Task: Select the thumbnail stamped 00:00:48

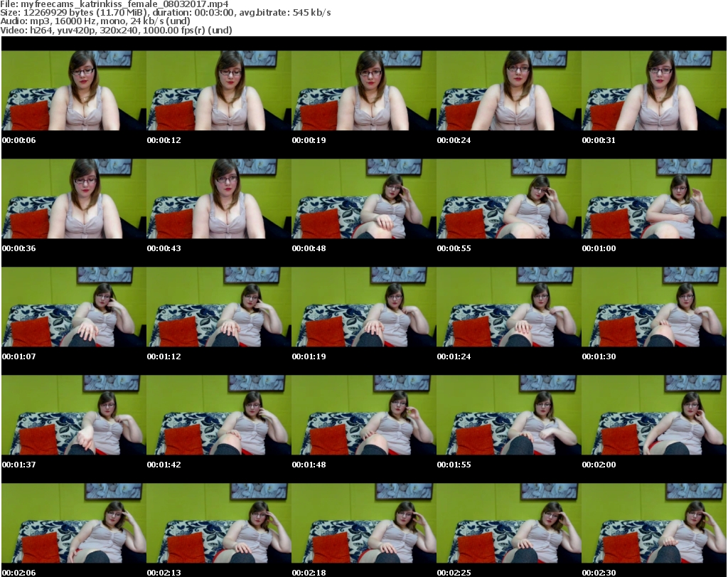Action: [x=363, y=198]
